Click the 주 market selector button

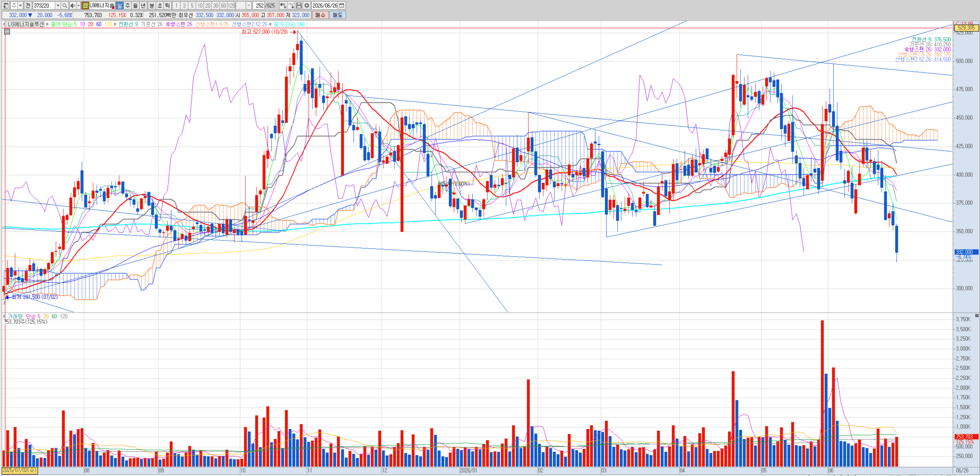click(x=14, y=5)
